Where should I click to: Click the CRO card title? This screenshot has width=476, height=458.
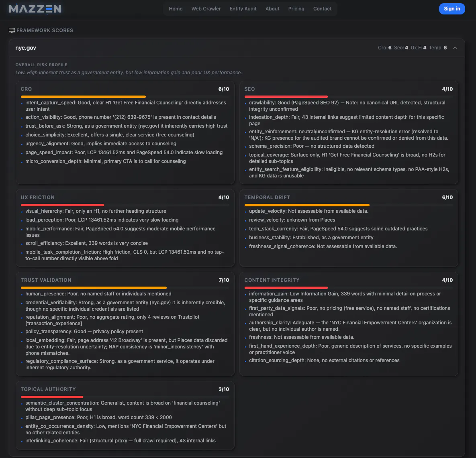coord(26,89)
